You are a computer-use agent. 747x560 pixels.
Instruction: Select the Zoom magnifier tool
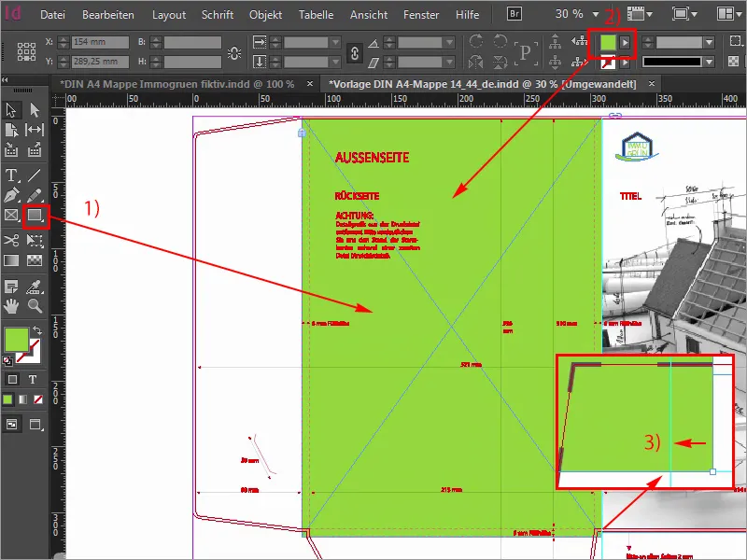(x=35, y=306)
